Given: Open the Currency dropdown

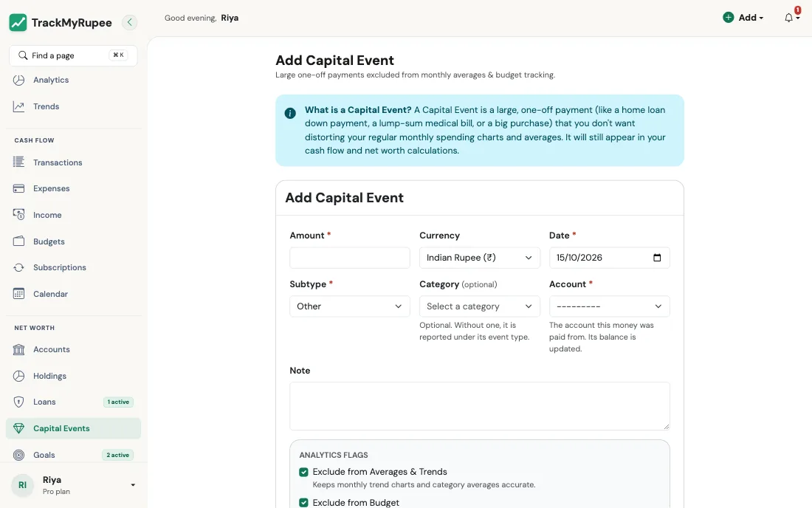Looking at the screenshot, I should (480, 258).
